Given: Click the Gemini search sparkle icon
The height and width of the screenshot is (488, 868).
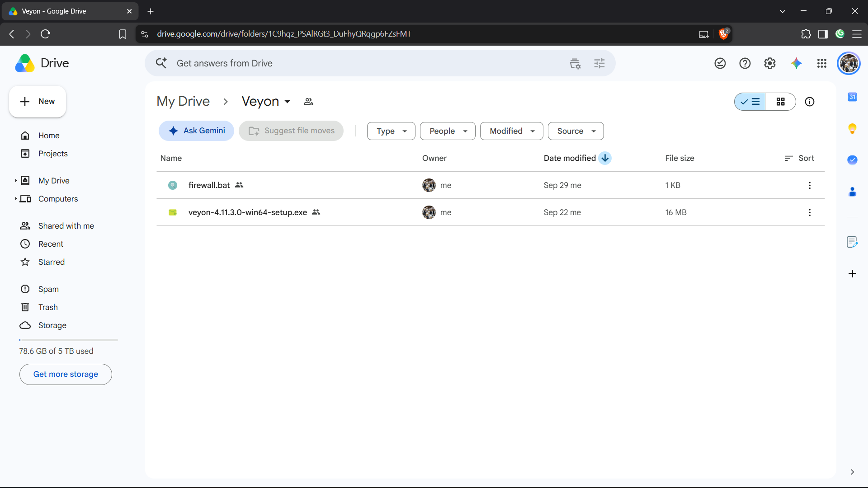Looking at the screenshot, I should click(x=161, y=63).
